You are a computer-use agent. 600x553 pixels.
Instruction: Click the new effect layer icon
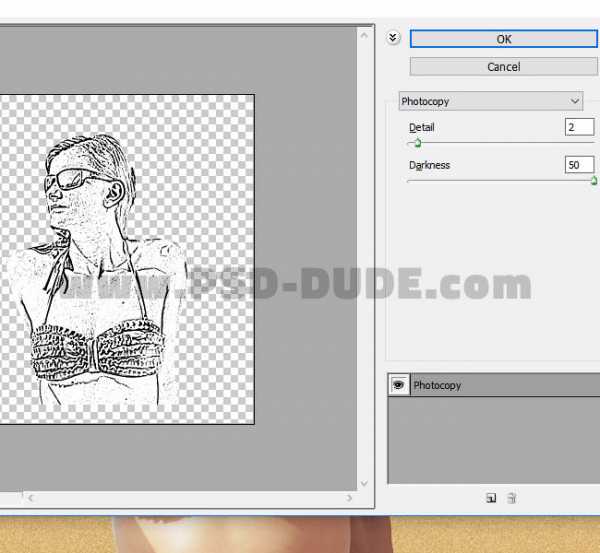coord(491,498)
